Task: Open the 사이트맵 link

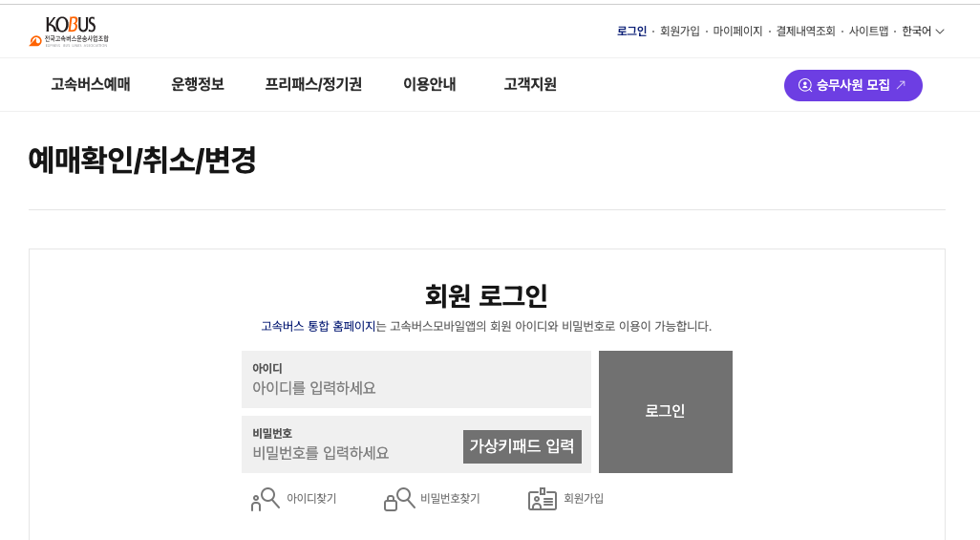Action: coord(868,32)
